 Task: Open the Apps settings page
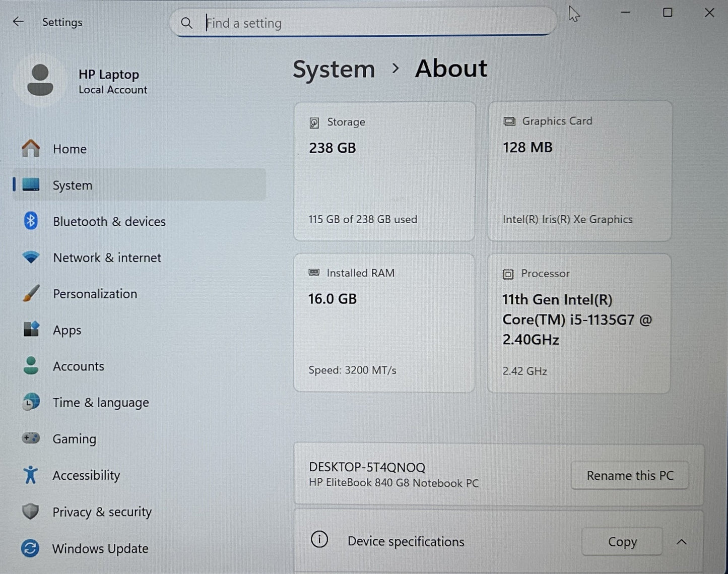click(67, 330)
